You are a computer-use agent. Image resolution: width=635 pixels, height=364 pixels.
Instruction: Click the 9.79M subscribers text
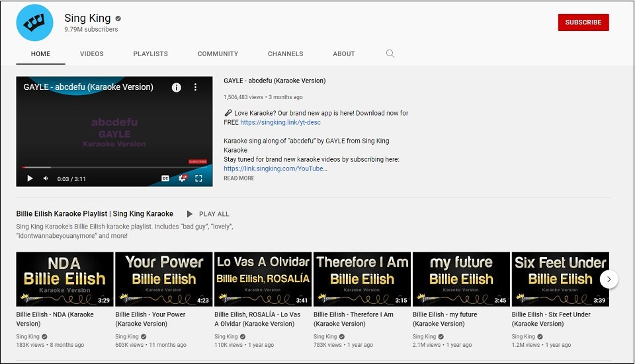tap(91, 29)
